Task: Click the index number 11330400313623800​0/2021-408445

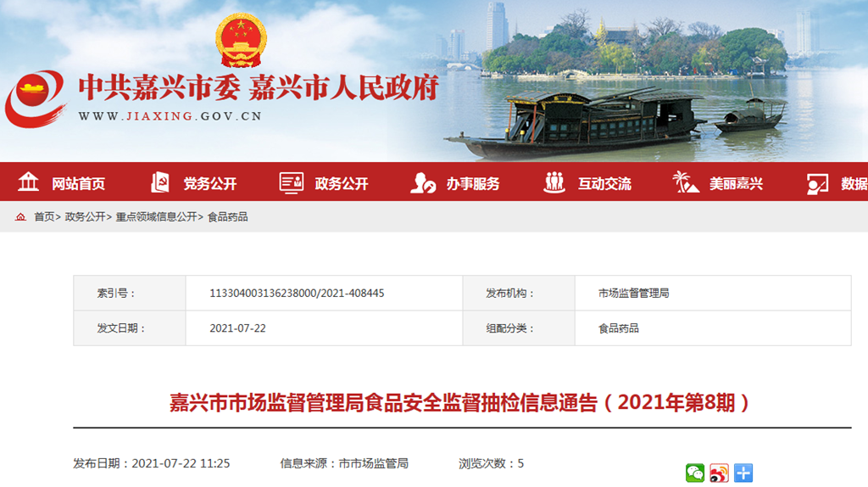Action: pos(297,293)
